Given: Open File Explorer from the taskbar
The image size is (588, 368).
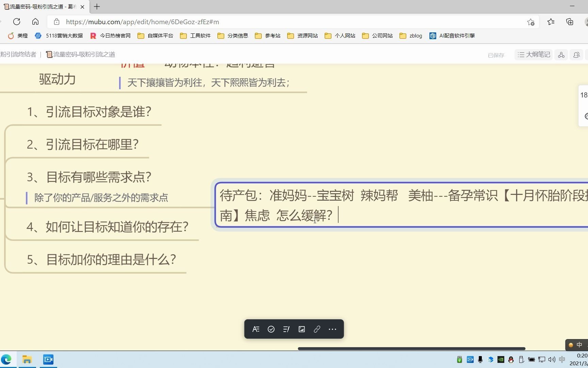Looking at the screenshot, I should [27, 359].
